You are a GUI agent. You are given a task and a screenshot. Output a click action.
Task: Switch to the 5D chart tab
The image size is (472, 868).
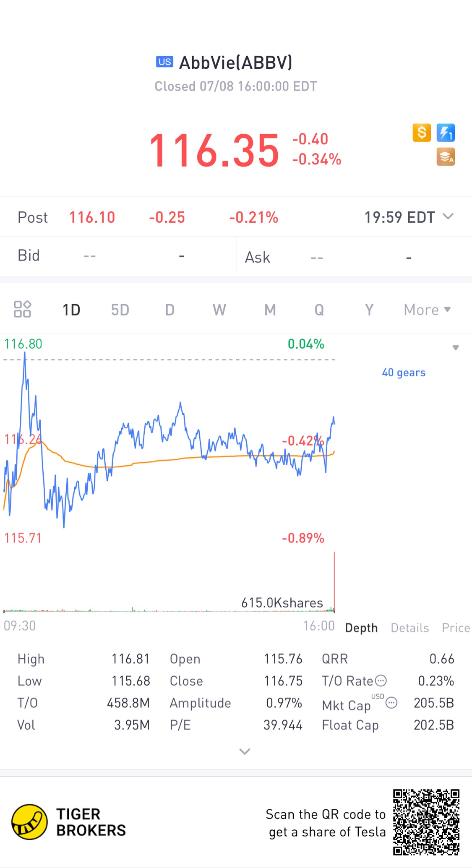tap(120, 310)
